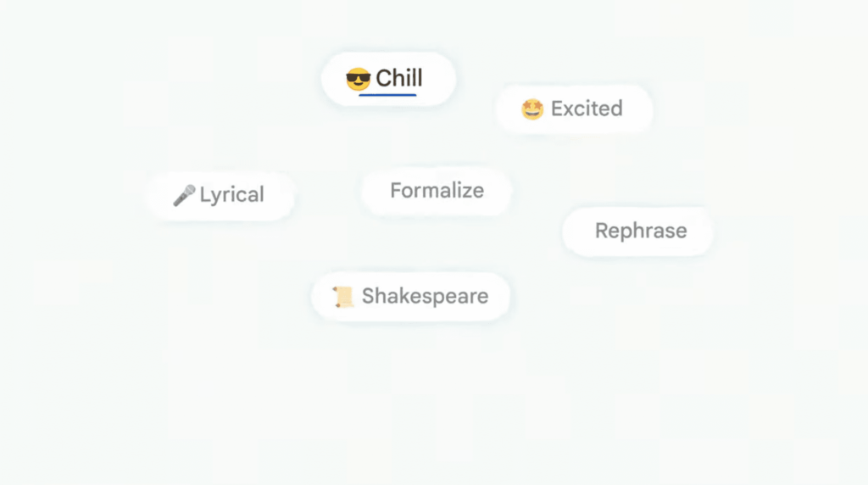Tap the Rephrase text label
This screenshot has height=485, width=868.
tap(641, 231)
